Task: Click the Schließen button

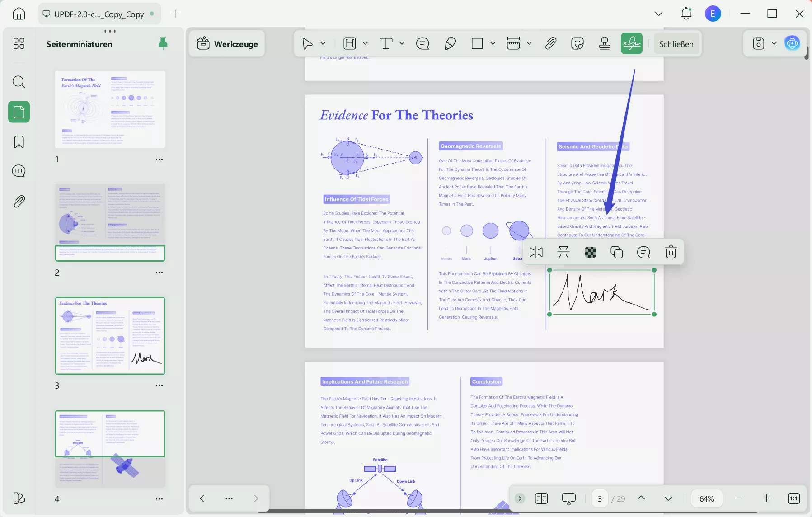Action: click(676, 44)
